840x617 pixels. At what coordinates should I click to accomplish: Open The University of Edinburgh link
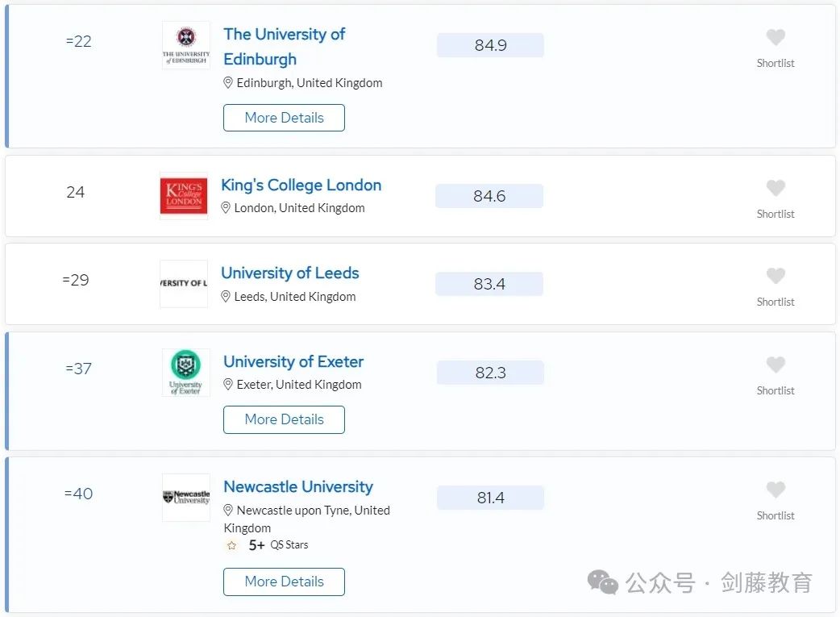click(x=284, y=47)
